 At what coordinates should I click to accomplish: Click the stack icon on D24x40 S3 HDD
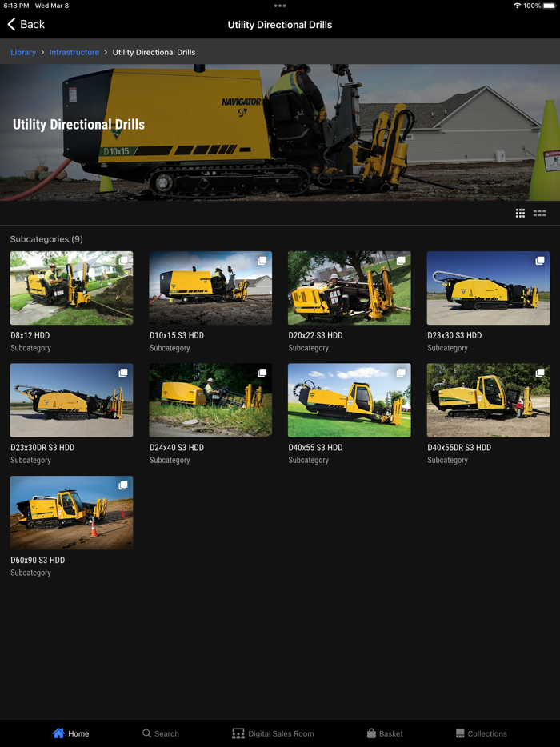262,373
